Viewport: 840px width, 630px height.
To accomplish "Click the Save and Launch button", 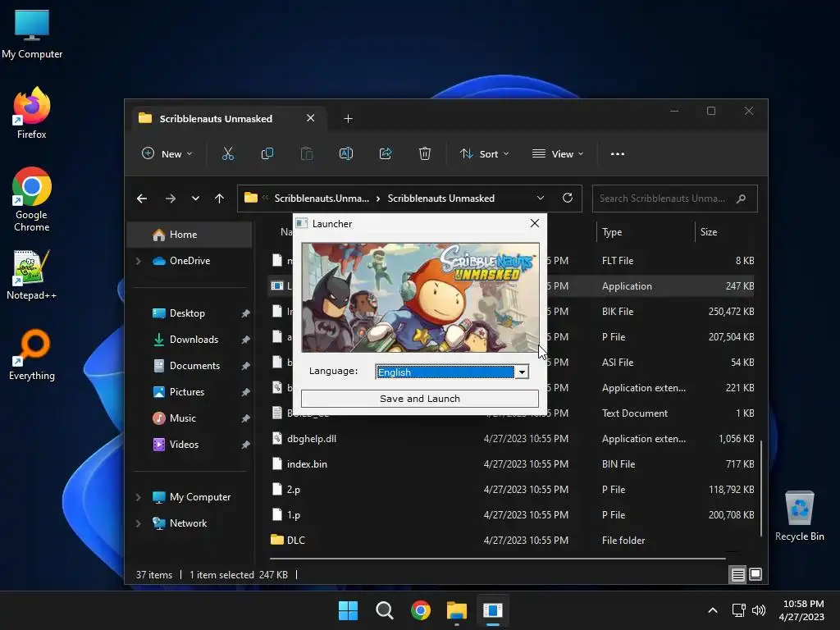I will [419, 399].
